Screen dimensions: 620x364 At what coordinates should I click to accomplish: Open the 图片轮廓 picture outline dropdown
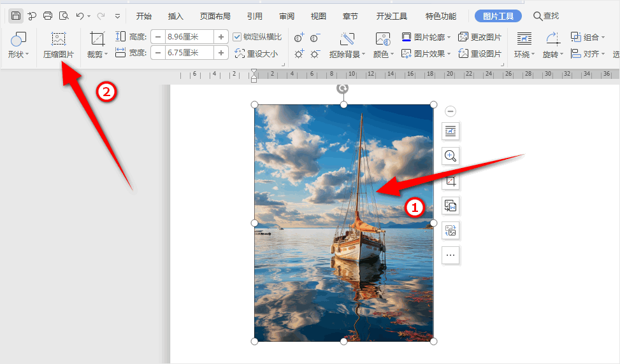426,37
